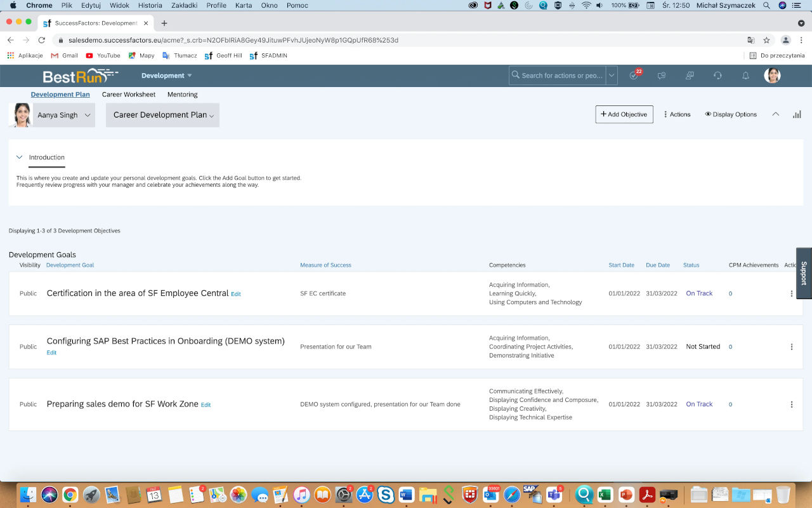Click Chrome tab search down arrow
Viewport: 812px width, 508px height.
pos(802,23)
